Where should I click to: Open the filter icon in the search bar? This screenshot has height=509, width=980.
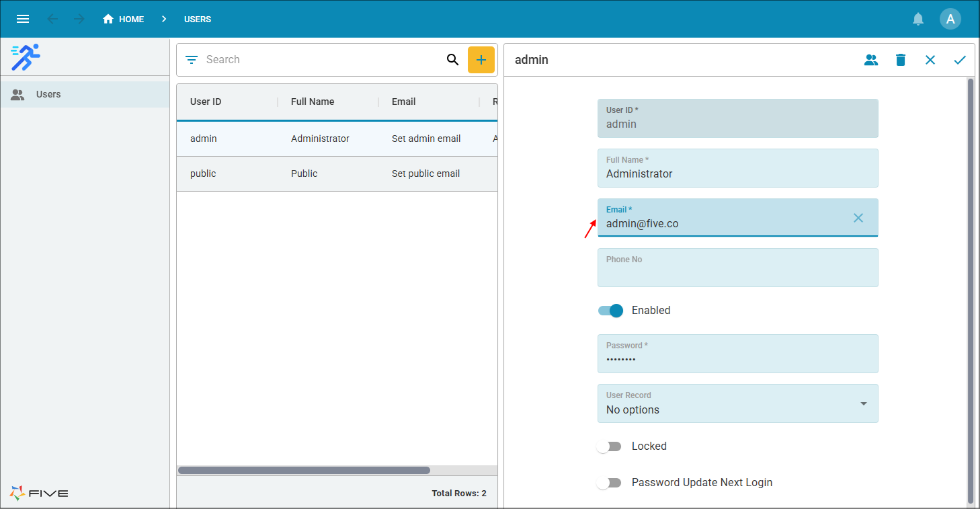(x=191, y=59)
